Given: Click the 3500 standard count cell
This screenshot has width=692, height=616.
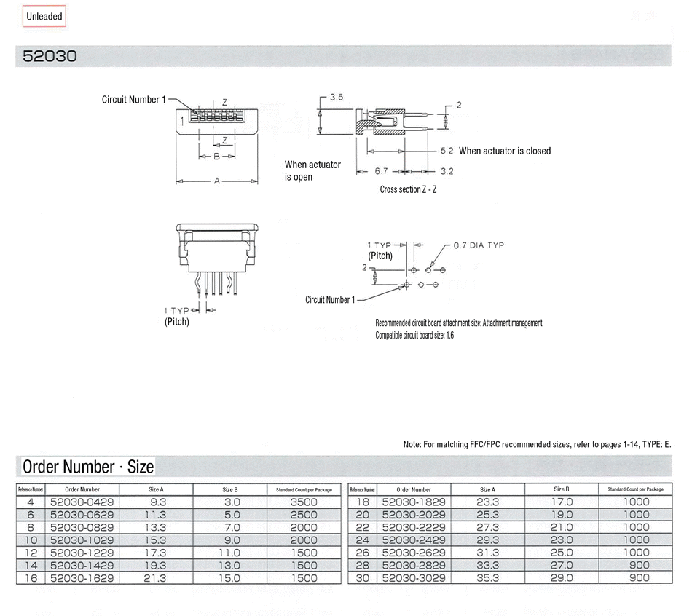Looking at the screenshot, I should (304, 502).
